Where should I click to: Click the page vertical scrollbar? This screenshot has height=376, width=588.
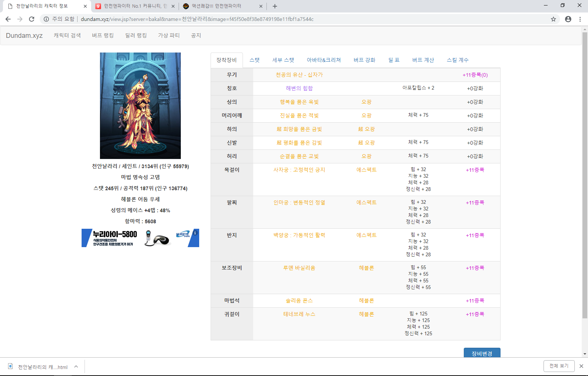(x=585, y=176)
